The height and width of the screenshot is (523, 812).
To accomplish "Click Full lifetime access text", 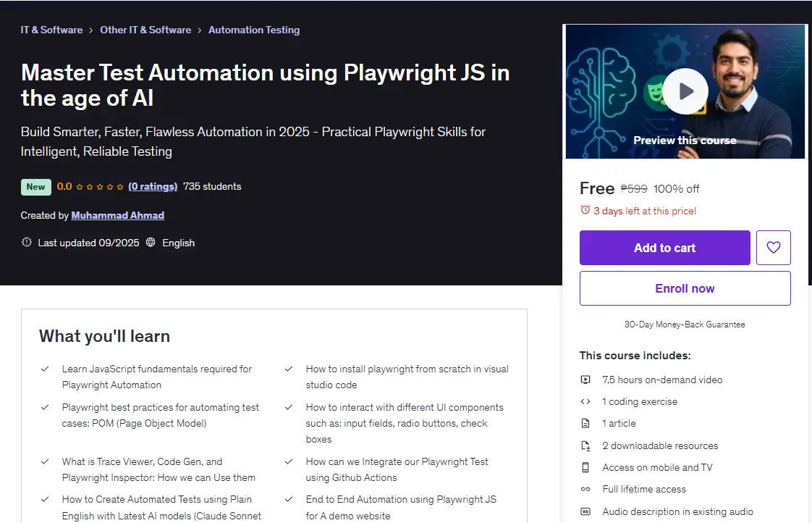I will (643, 489).
